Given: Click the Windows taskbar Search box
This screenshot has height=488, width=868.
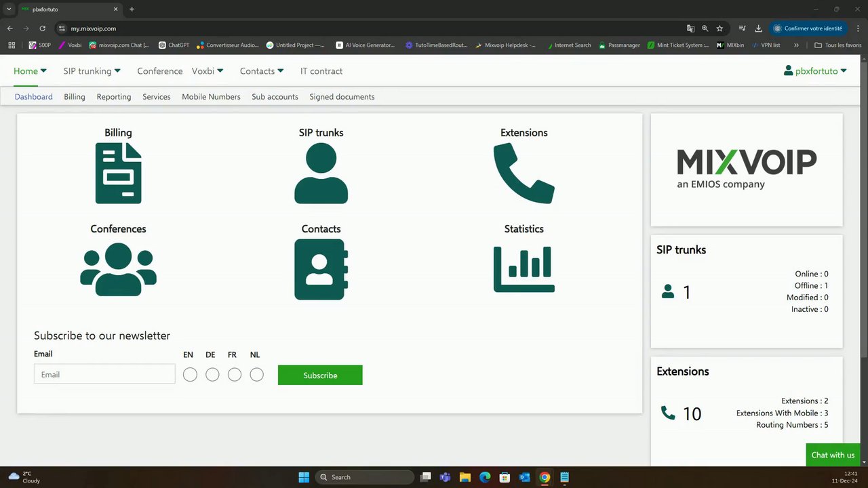Looking at the screenshot, I should click(366, 477).
